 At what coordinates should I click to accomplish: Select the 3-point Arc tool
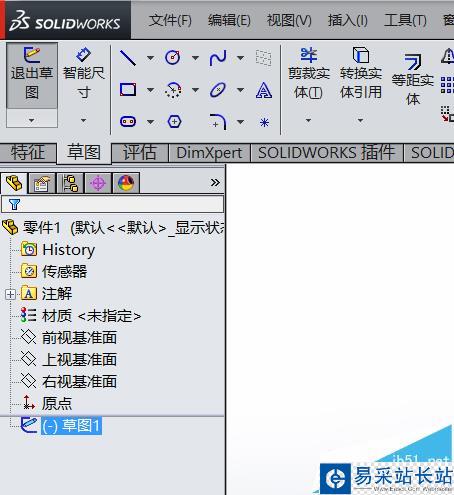(173, 90)
